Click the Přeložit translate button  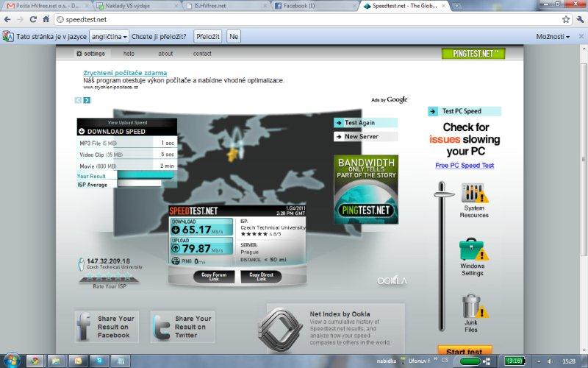tap(208, 36)
